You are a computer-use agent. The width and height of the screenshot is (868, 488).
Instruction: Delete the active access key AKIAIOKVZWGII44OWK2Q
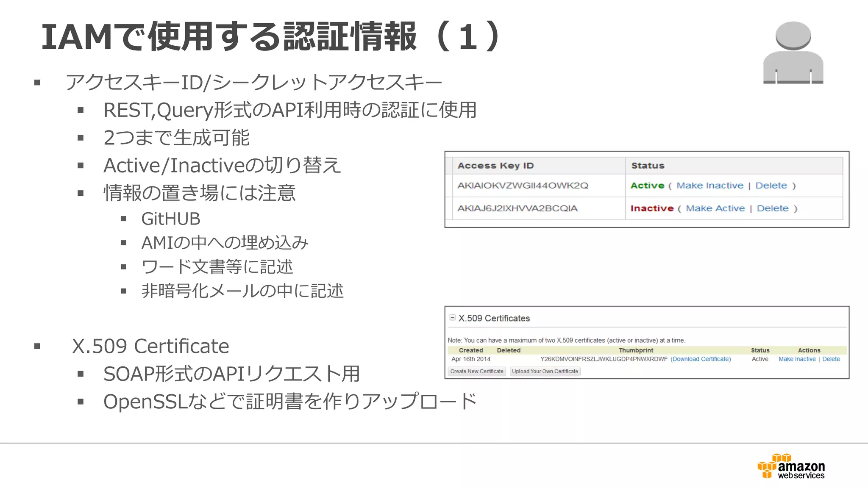click(x=771, y=186)
